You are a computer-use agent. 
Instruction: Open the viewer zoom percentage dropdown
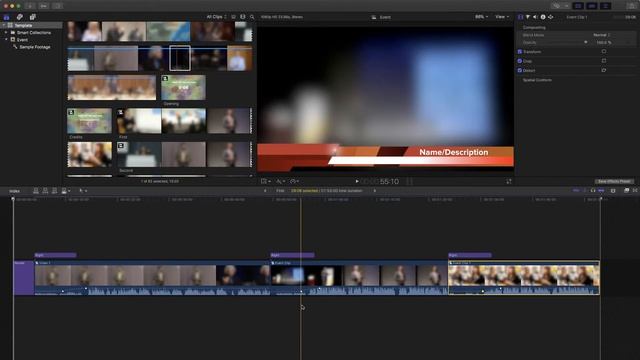(482, 17)
